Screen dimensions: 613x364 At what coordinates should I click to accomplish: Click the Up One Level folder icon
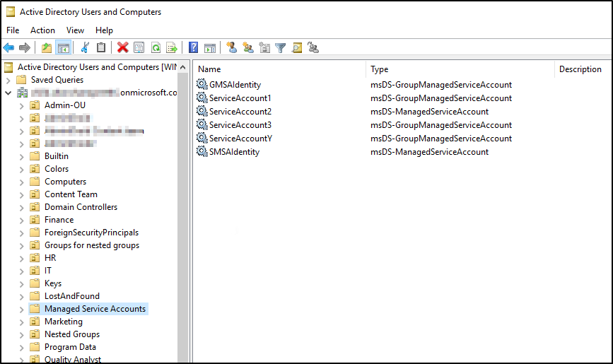click(x=47, y=47)
